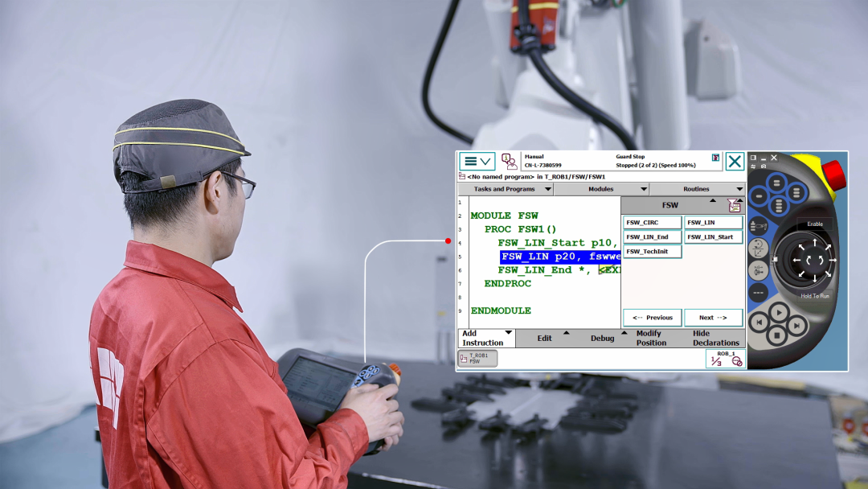The width and height of the screenshot is (868, 489).
Task: Open instruction pick list filter icon
Action: (734, 205)
